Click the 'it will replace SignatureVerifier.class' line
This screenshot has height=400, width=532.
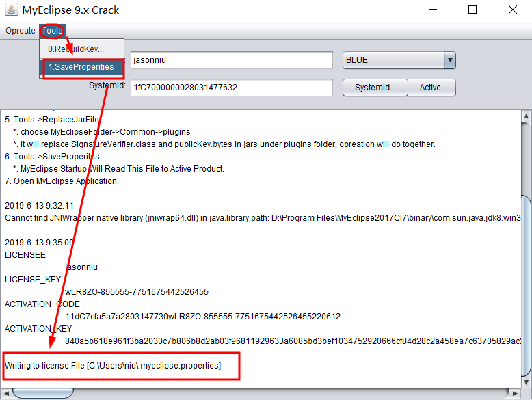pos(224,144)
